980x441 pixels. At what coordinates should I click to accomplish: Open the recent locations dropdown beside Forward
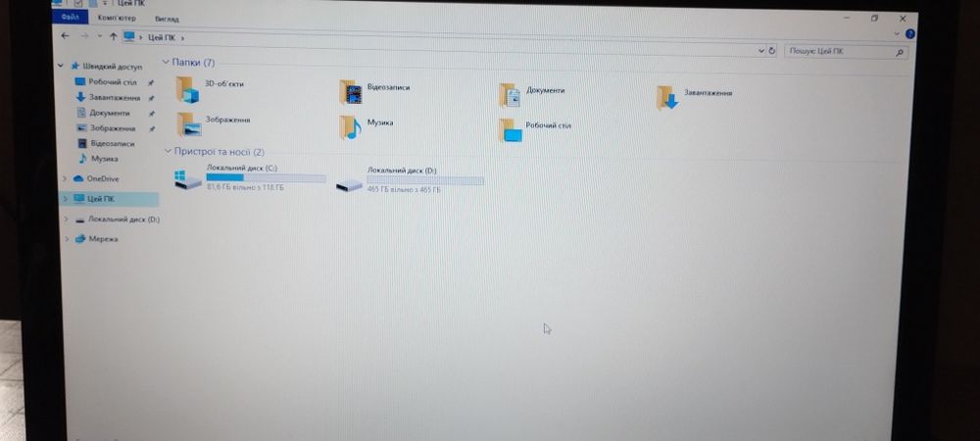pos(99,36)
